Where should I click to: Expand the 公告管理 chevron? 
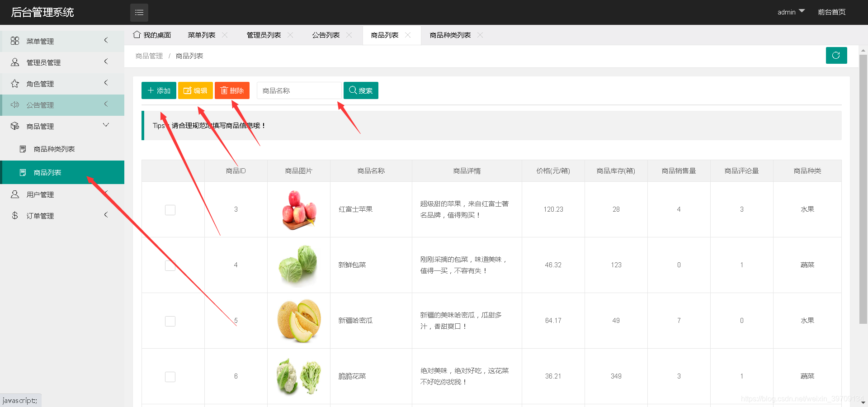[106, 104]
